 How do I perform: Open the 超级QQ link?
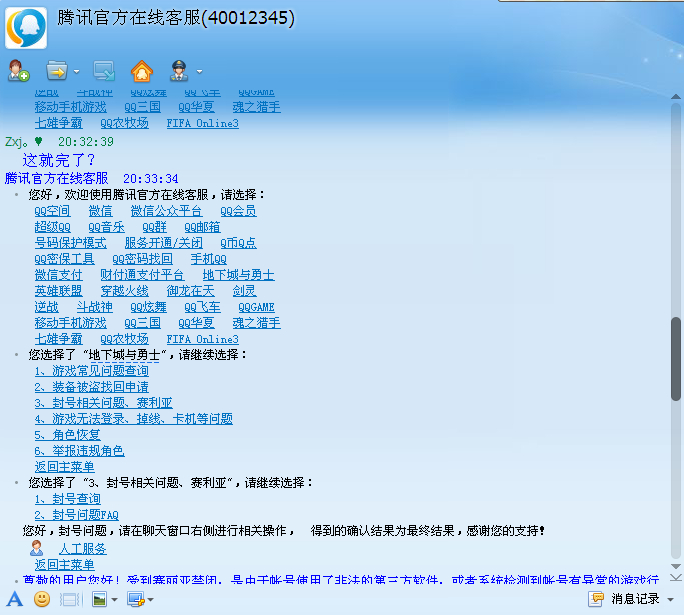point(52,227)
